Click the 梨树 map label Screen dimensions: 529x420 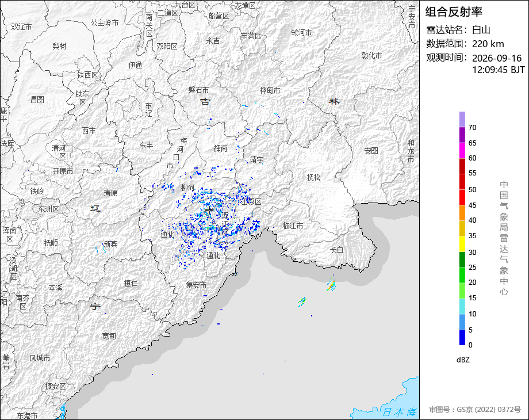pos(59,46)
